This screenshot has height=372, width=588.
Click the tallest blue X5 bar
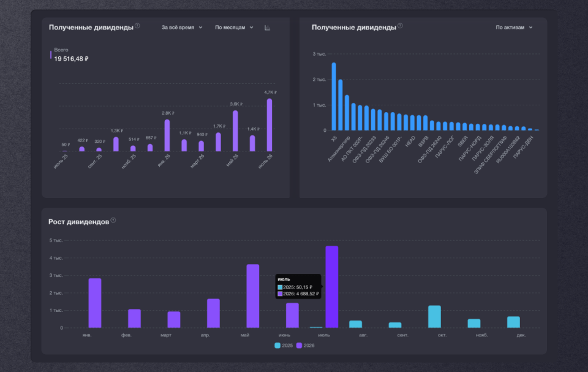click(334, 96)
